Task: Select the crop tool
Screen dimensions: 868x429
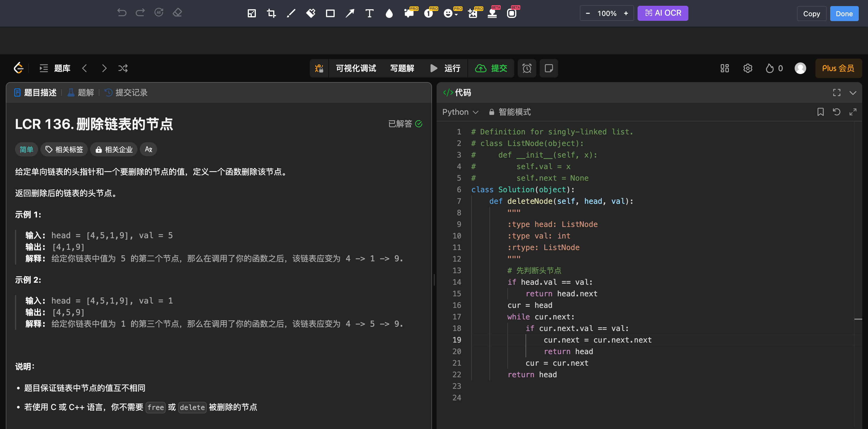Action: coord(271,14)
